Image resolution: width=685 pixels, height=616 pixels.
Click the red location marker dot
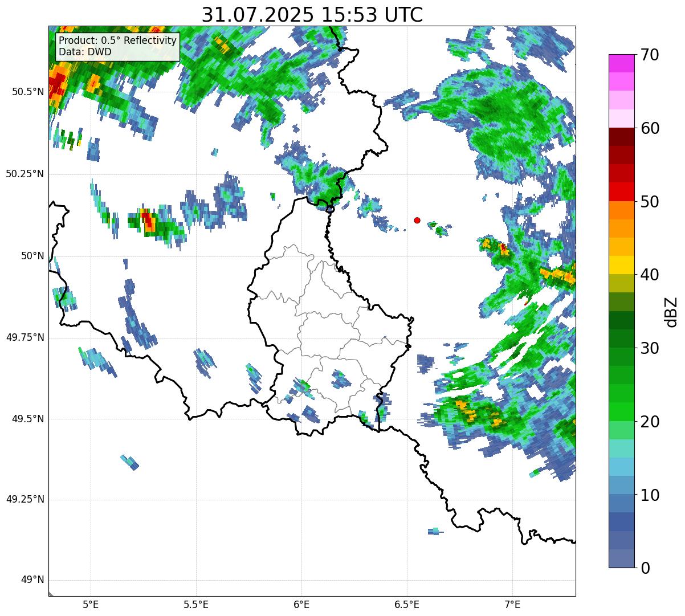point(417,220)
